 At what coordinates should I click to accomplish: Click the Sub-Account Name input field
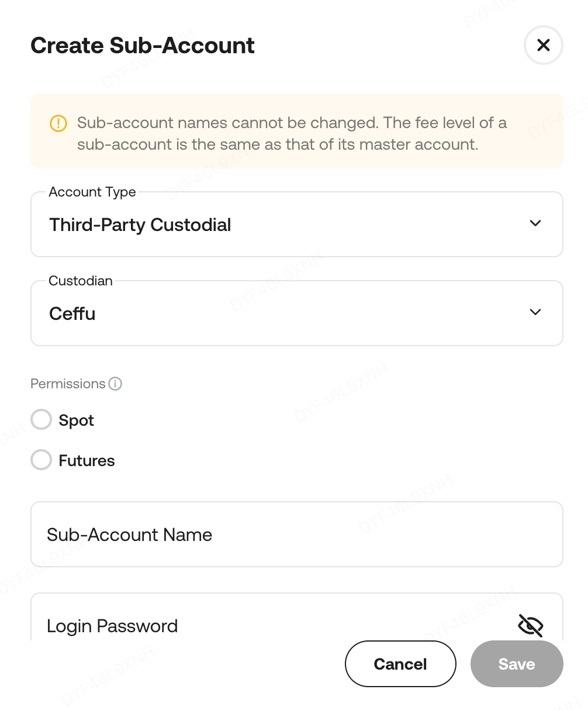click(296, 535)
